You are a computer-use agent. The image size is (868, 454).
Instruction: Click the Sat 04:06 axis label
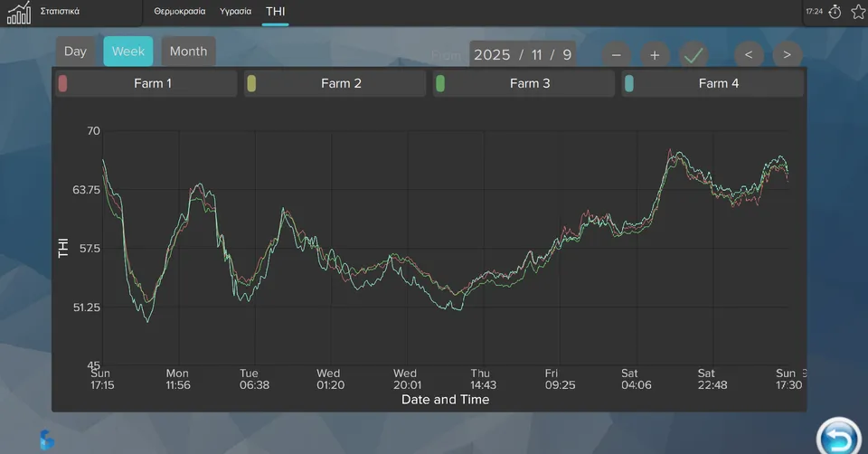(636, 379)
